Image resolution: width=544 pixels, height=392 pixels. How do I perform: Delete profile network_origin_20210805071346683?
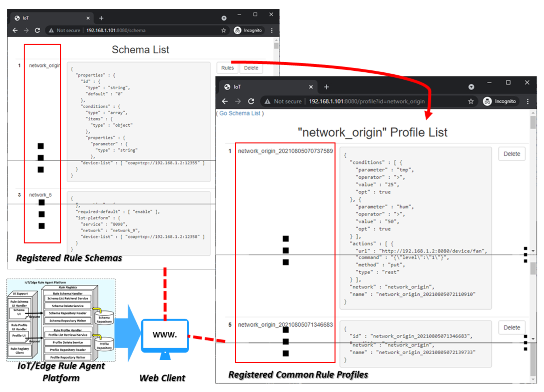click(x=511, y=328)
